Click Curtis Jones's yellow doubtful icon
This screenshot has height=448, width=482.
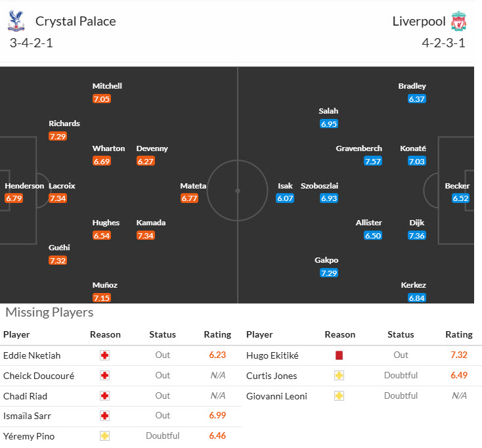(x=340, y=376)
